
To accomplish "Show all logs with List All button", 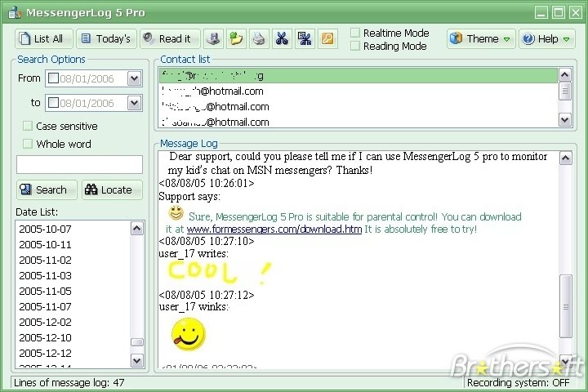I will [x=44, y=38].
